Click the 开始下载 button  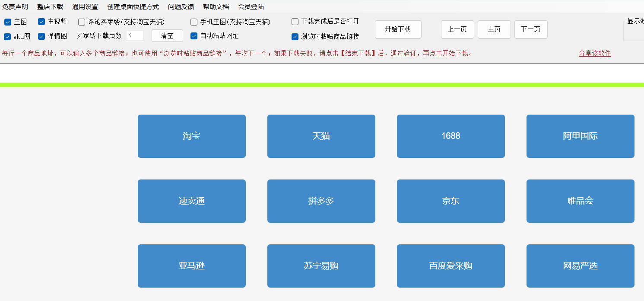[x=398, y=29]
